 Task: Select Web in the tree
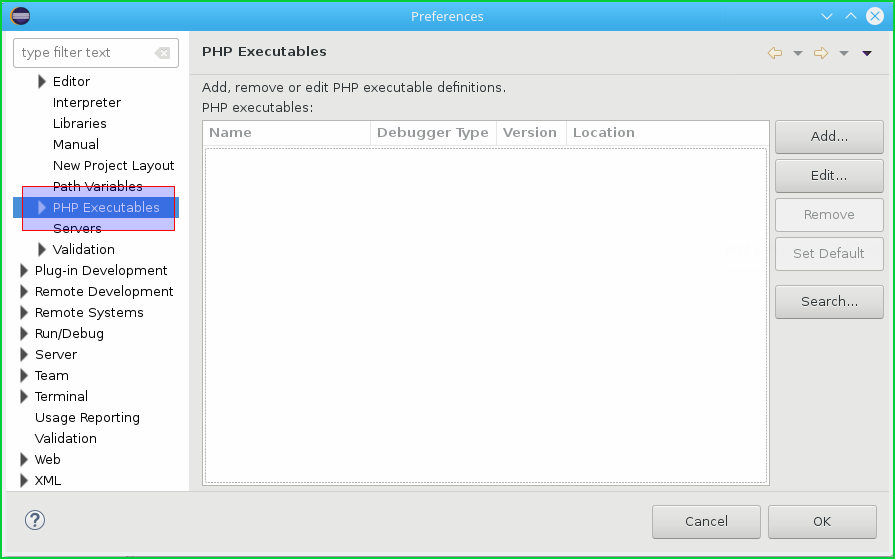coord(47,460)
